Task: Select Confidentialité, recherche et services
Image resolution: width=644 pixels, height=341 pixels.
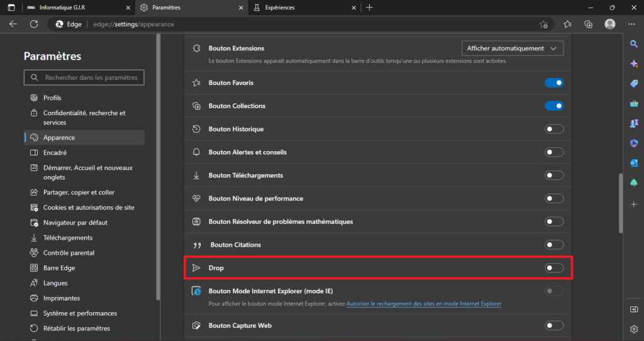Action: [x=84, y=118]
